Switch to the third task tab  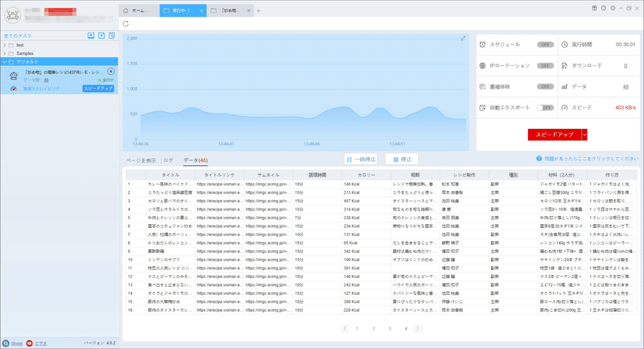point(230,10)
